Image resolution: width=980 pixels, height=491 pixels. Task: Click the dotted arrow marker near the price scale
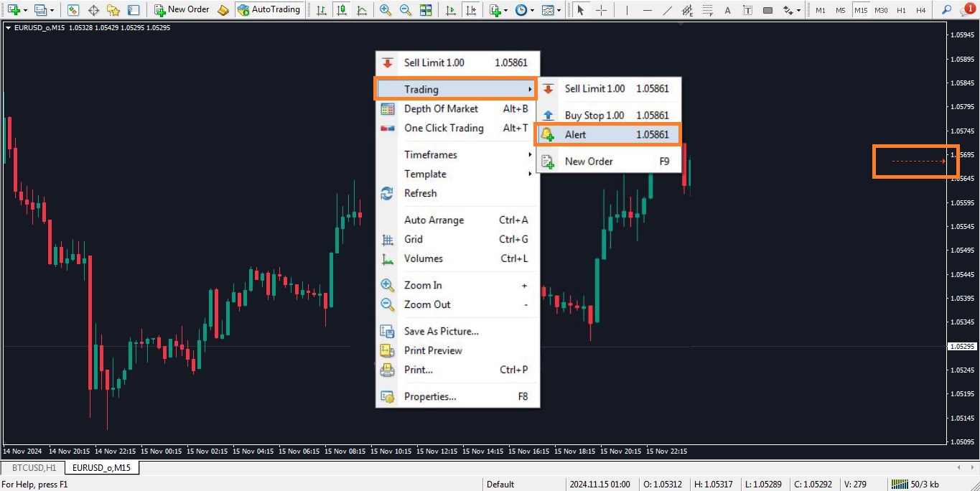(915, 162)
